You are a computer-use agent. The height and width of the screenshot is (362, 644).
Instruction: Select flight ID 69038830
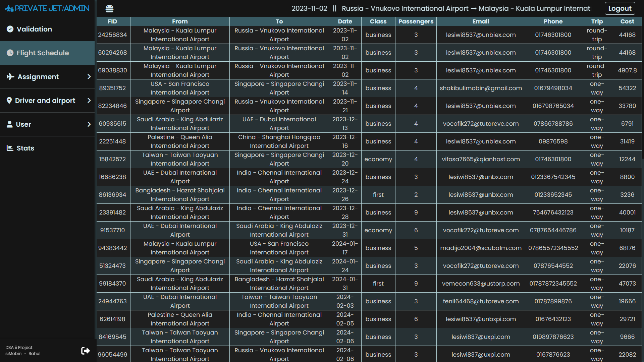[112, 70]
